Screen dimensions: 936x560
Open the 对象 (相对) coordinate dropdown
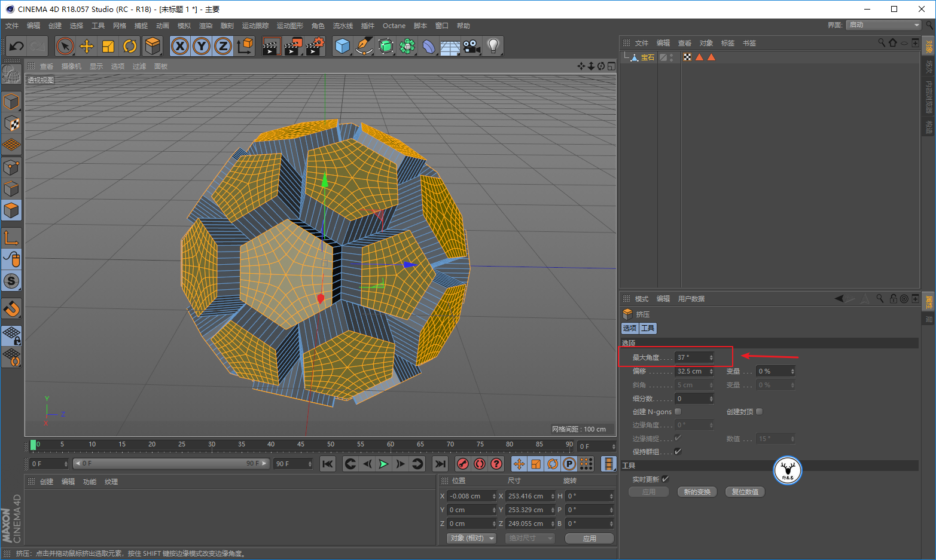(472, 538)
